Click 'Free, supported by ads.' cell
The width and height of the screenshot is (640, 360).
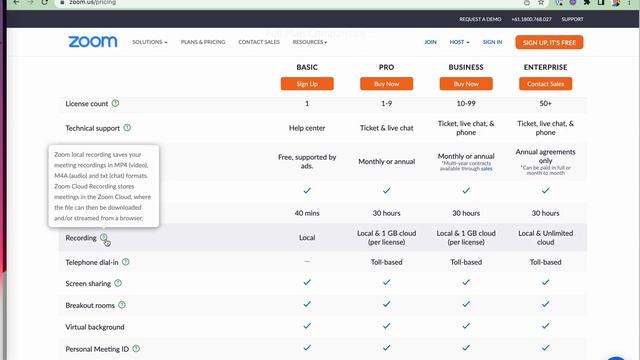click(307, 161)
